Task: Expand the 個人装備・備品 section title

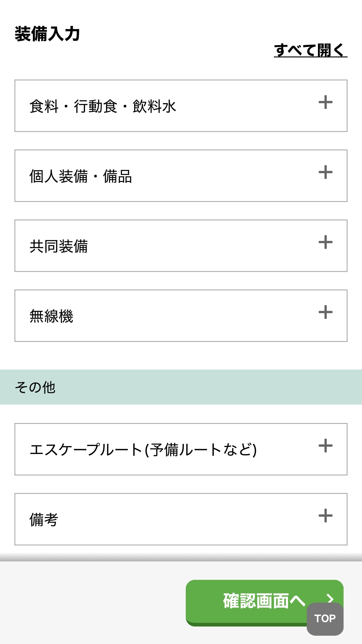Action: coord(80,177)
